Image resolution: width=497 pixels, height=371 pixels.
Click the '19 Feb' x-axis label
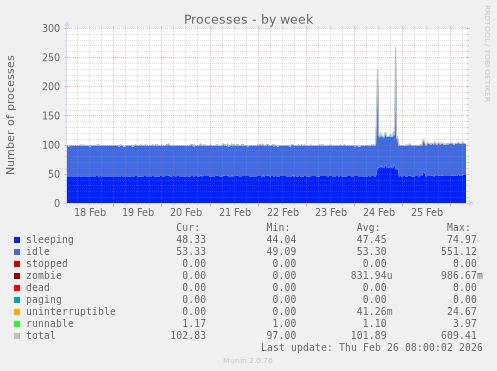coord(138,212)
